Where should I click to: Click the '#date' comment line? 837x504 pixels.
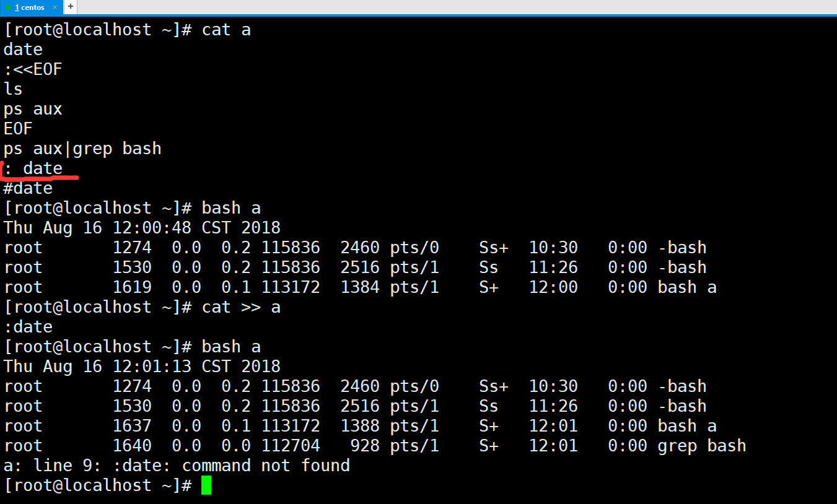click(28, 188)
